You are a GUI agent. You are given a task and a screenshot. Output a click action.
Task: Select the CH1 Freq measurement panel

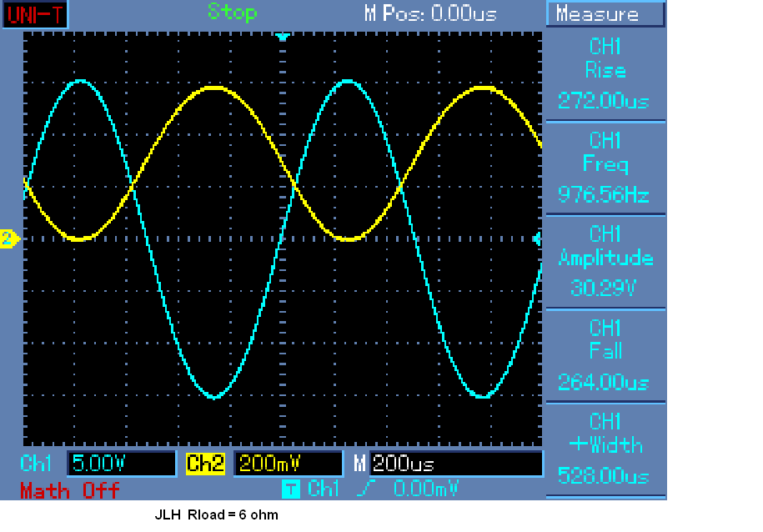605,168
